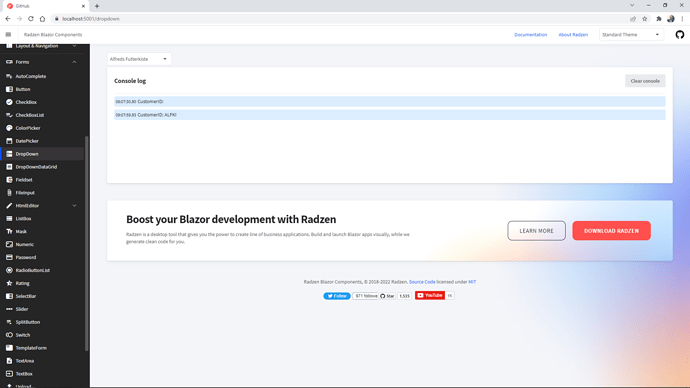
Task: Click the ColorPicker palette icon
Action: pyautogui.click(x=9, y=128)
